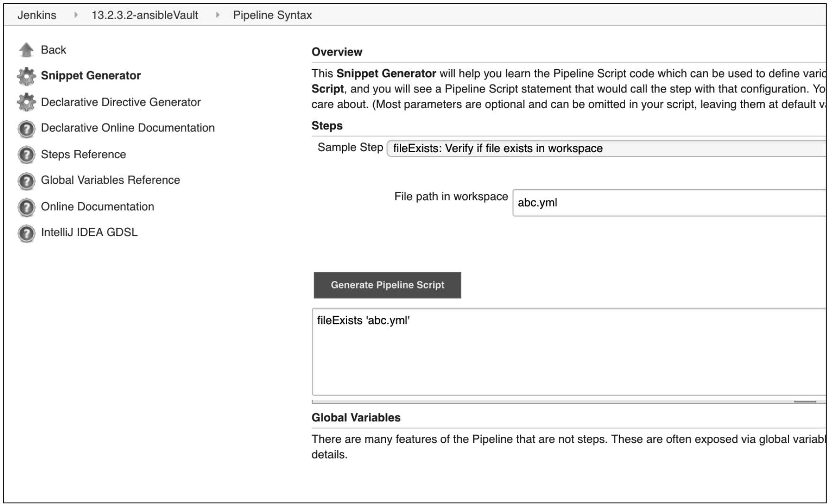Open Online Documentation sidebar link
Screen dimensions: 828x504
click(98, 207)
